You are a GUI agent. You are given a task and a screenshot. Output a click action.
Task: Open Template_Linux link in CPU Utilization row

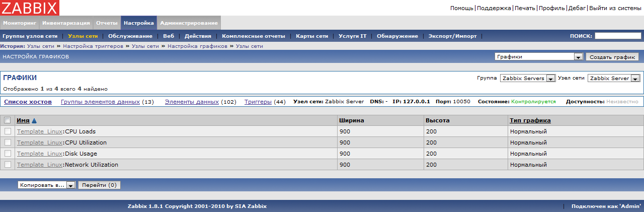pos(40,143)
